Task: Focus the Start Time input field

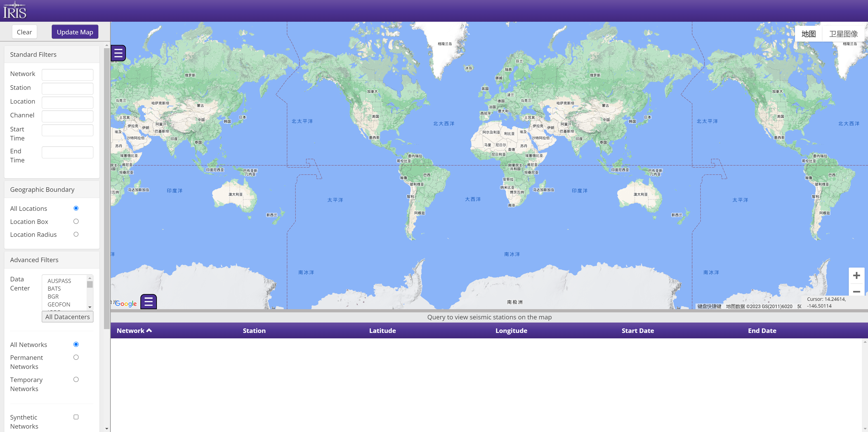Action: click(x=67, y=130)
